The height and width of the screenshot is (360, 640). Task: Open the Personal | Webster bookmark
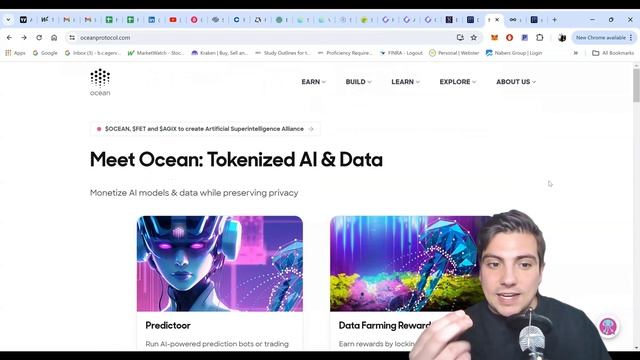click(454, 53)
